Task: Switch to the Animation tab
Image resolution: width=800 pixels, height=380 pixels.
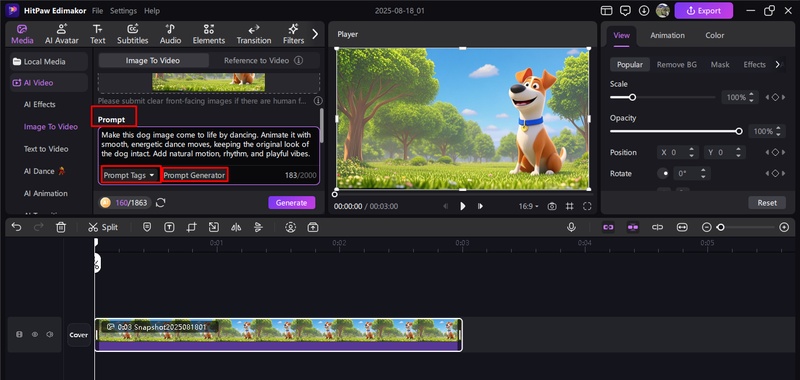Action: click(667, 35)
